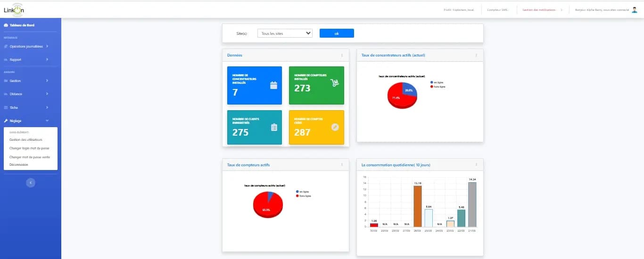Click clipboard icon on clients enregistrés card
Image resolution: width=644 pixels, height=259 pixels.
pos(274,127)
